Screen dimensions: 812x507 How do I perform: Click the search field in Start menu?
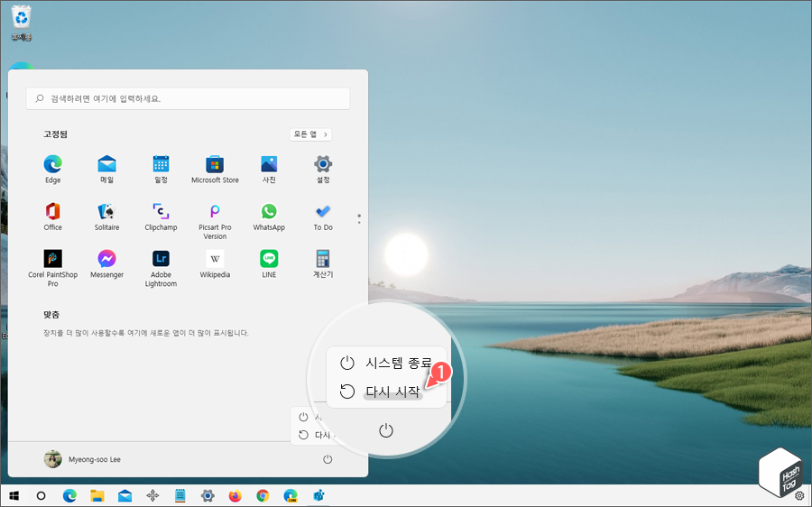point(188,98)
